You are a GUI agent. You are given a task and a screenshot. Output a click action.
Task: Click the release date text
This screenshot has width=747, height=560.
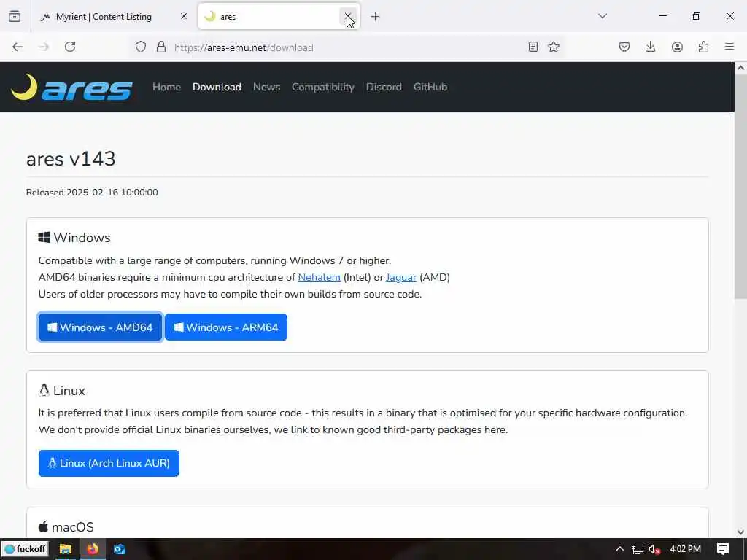(92, 192)
